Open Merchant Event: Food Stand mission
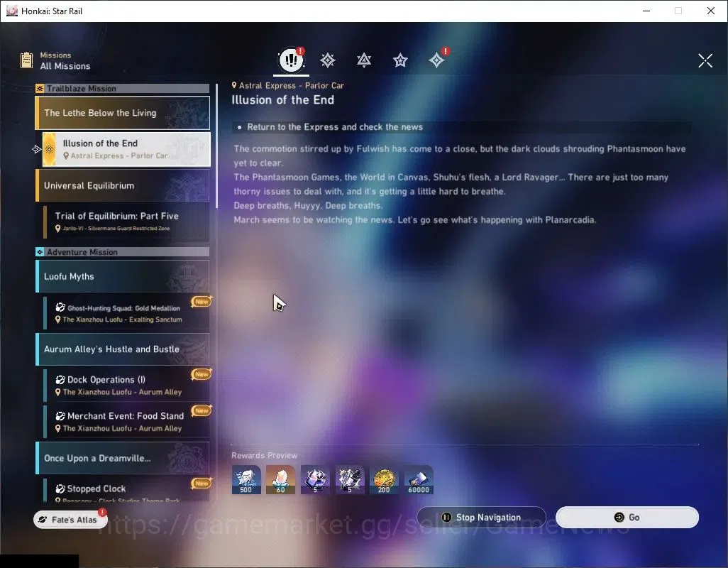The height and width of the screenshot is (568, 728). point(126,422)
